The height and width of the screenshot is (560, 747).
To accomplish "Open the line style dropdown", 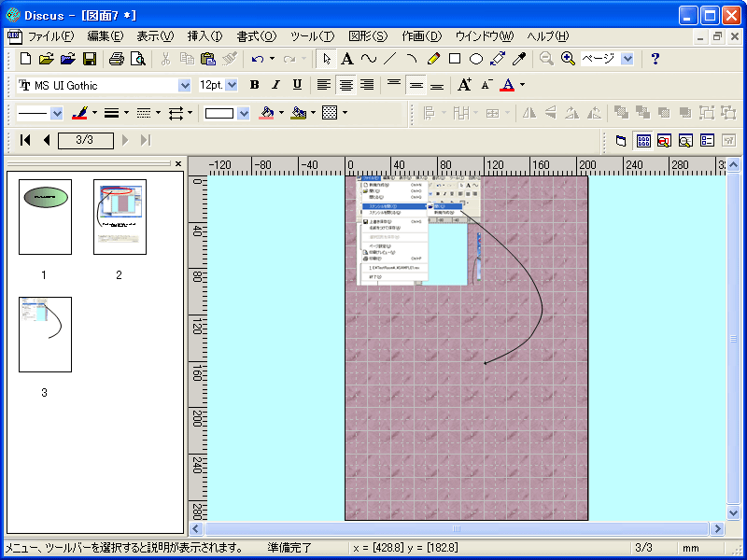I will pos(57,113).
